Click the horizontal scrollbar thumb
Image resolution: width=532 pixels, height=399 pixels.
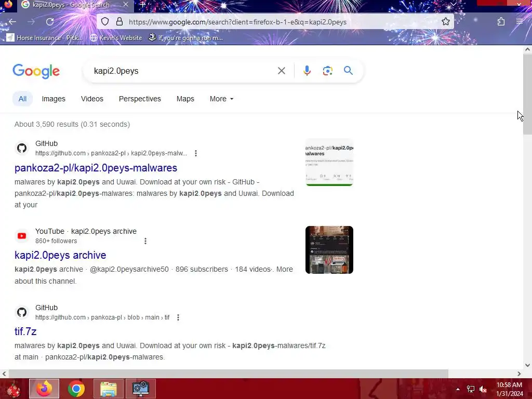[229, 374]
